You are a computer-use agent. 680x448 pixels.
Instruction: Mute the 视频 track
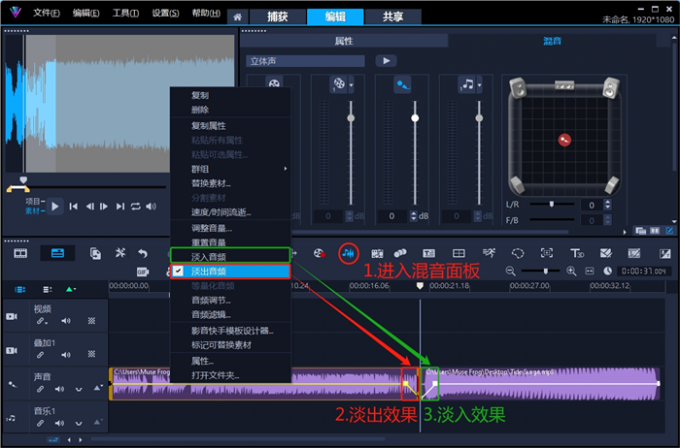65,321
